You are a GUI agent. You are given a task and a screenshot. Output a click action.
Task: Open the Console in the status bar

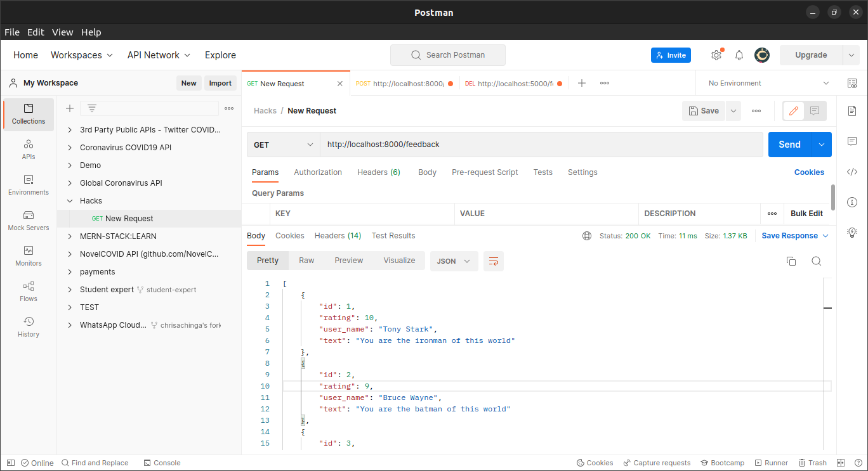162,463
